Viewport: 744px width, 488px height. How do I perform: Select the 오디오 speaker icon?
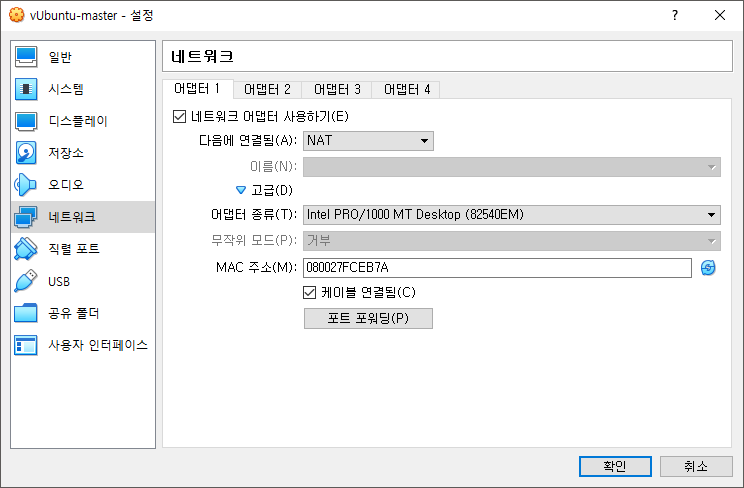tap(25, 185)
